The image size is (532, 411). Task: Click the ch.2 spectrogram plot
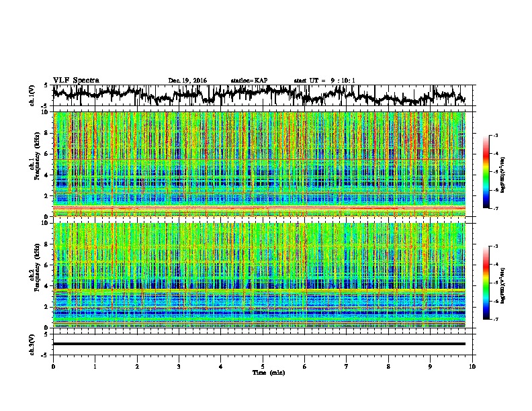259,275
